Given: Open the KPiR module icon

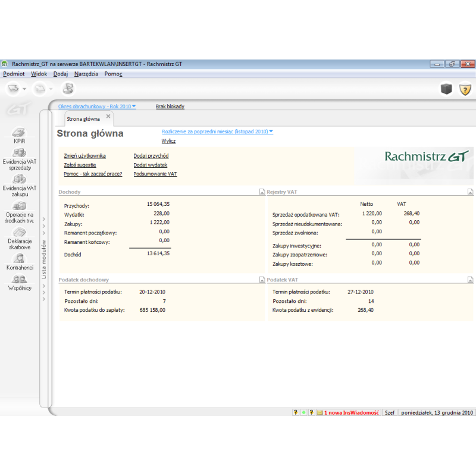Looking at the screenshot, I should coord(19,133).
